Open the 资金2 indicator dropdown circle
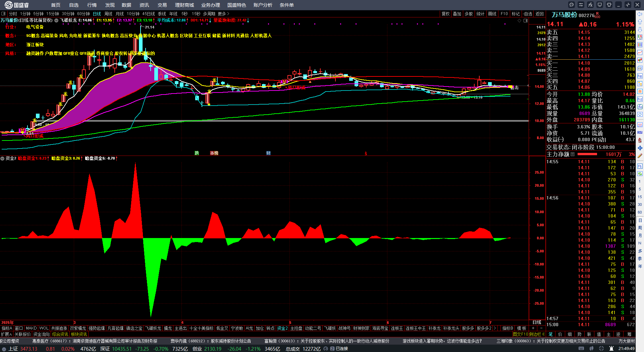 point(2,158)
